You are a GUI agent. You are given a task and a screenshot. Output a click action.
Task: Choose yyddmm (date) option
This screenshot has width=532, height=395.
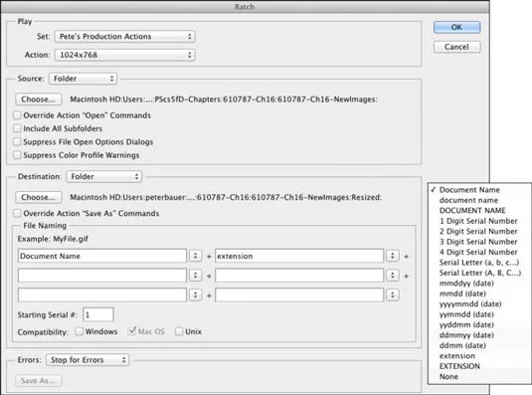pos(479,324)
